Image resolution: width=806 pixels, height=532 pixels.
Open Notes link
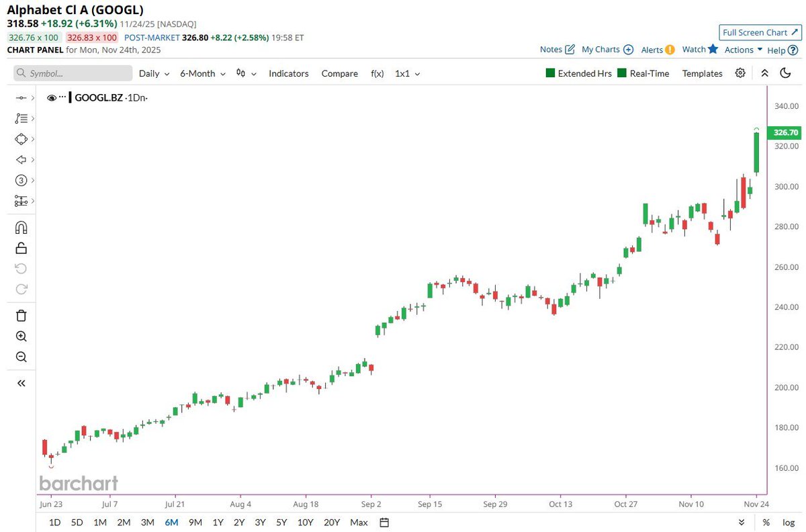click(557, 49)
